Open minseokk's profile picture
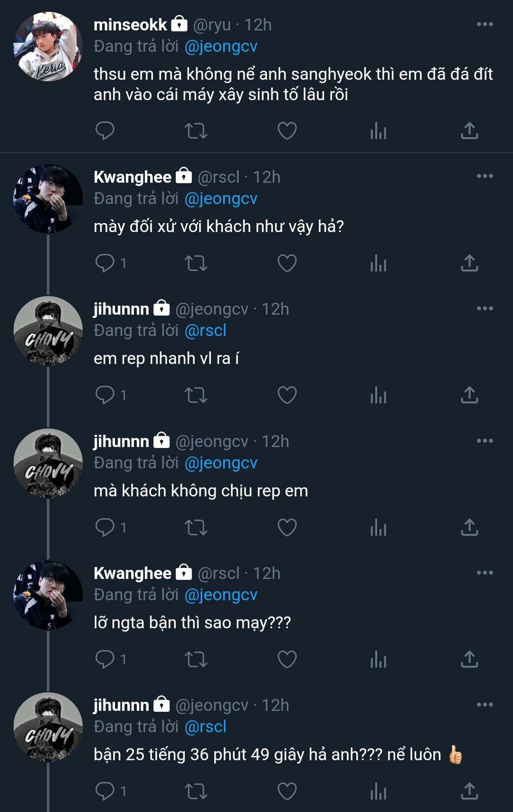Image resolution: width=513 pixels, height=812 pixels. pyautogui.click(x=47, y=47)
